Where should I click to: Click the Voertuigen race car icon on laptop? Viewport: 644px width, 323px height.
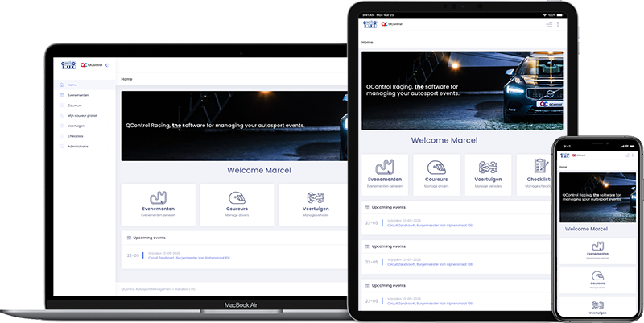point(316,197)
